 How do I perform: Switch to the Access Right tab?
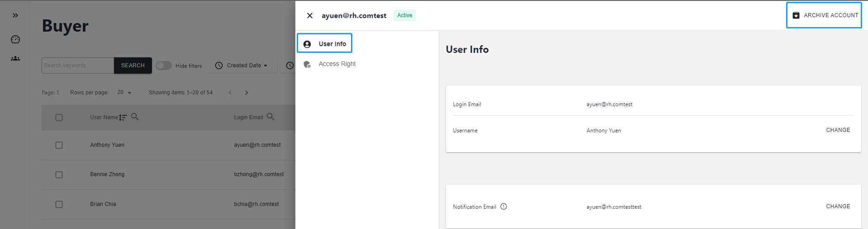coord(337,64)
